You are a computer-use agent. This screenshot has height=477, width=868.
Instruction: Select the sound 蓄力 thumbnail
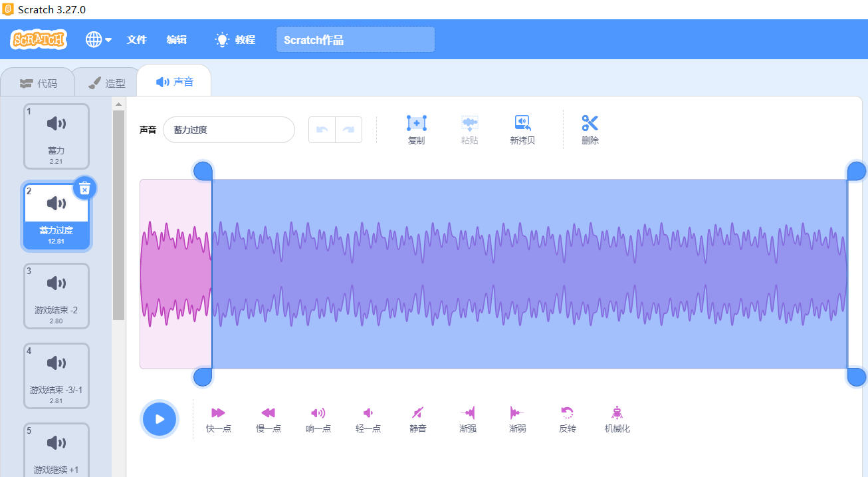pyautogui.click(x=56, y=136)
